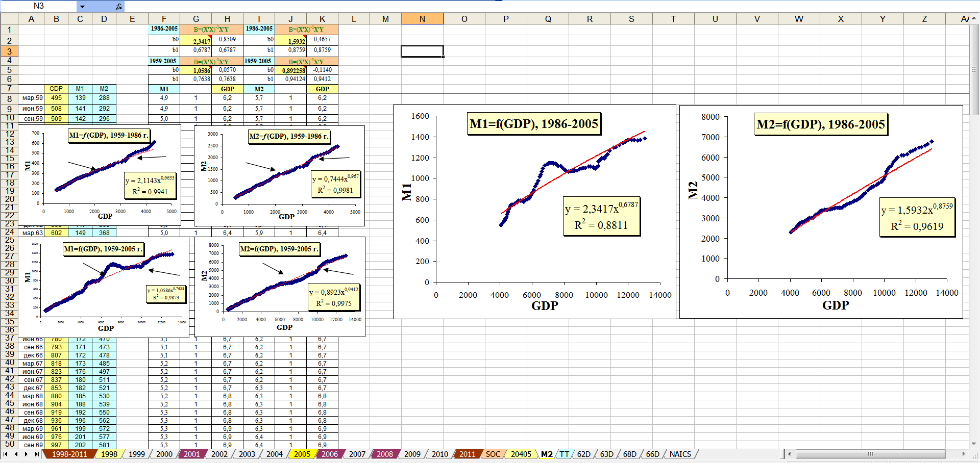Select the yellow b0 cell showing 2,3417
This screenshot has width=980, height=463.
pos(202,41)
